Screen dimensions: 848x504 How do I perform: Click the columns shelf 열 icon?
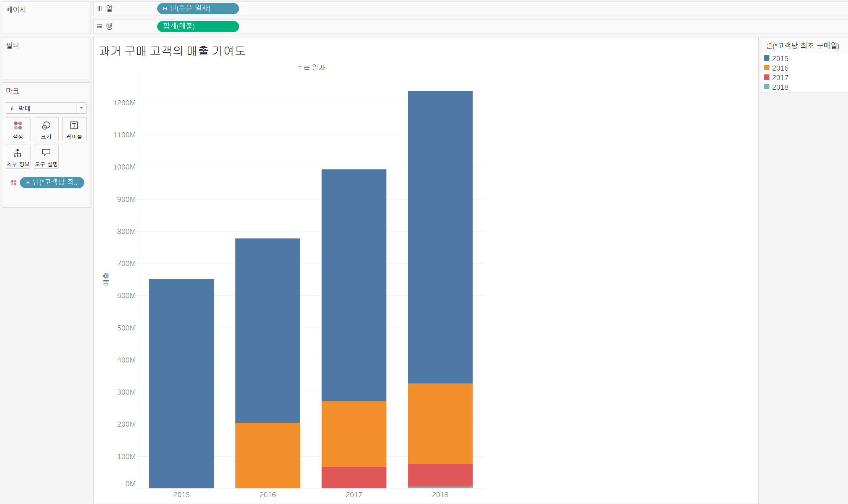coord(100,8)
